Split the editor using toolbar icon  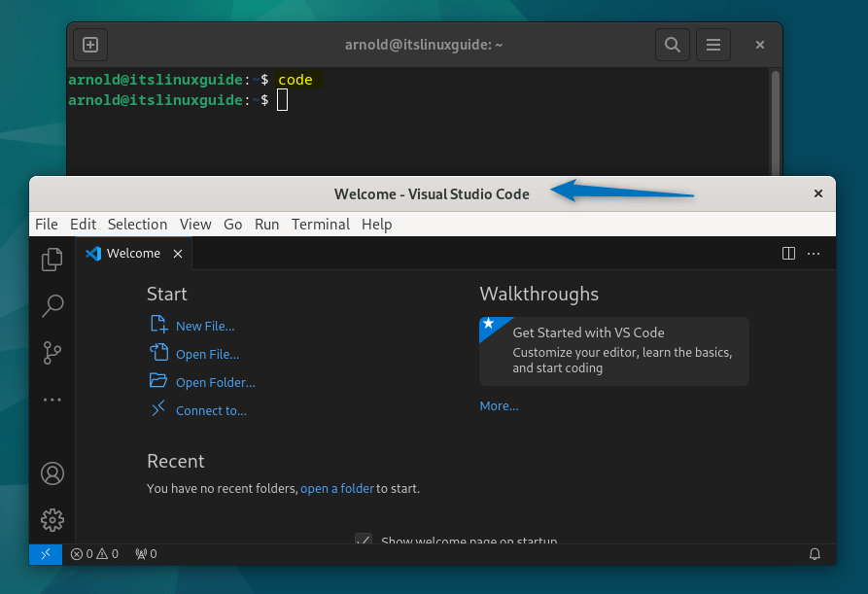click(787, 253)
